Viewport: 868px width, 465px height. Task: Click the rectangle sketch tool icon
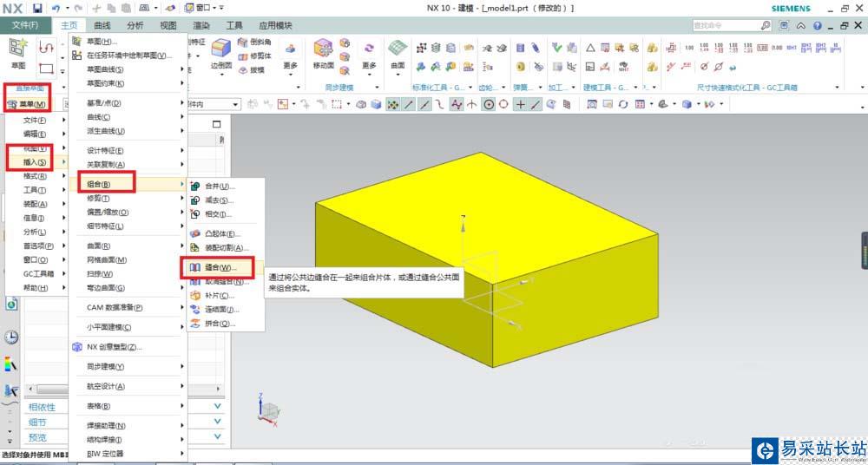[x=47, y=69]
